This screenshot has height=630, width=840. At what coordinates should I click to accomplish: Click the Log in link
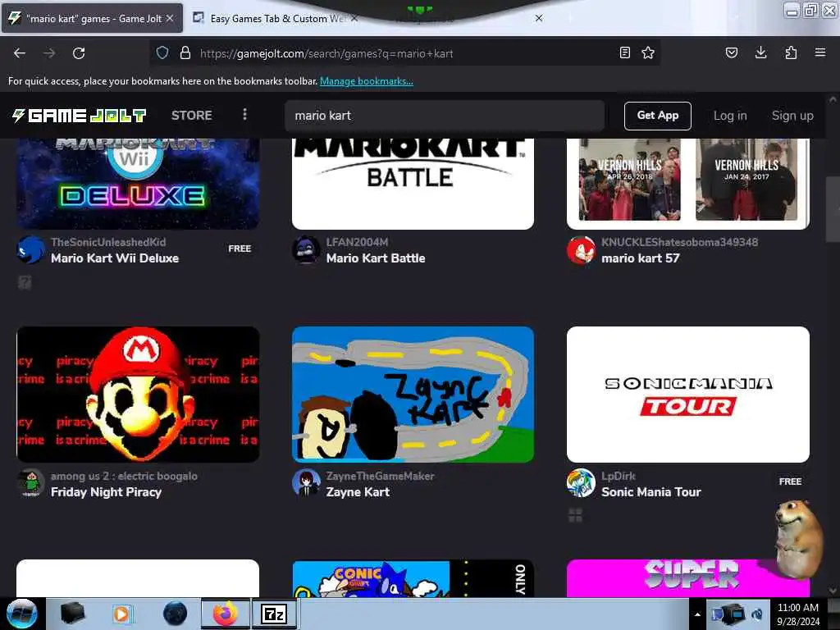pyautogui.click(x=729, y=116)
